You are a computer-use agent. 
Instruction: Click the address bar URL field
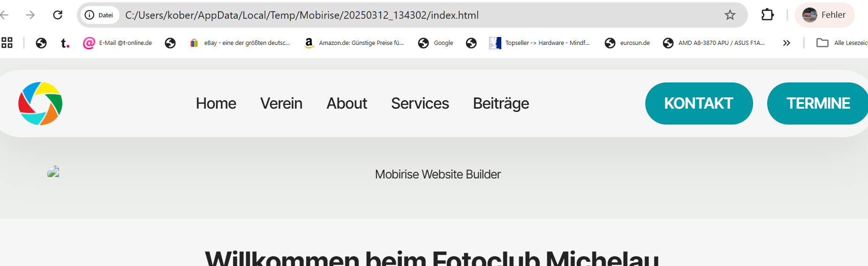coord(375,15)
